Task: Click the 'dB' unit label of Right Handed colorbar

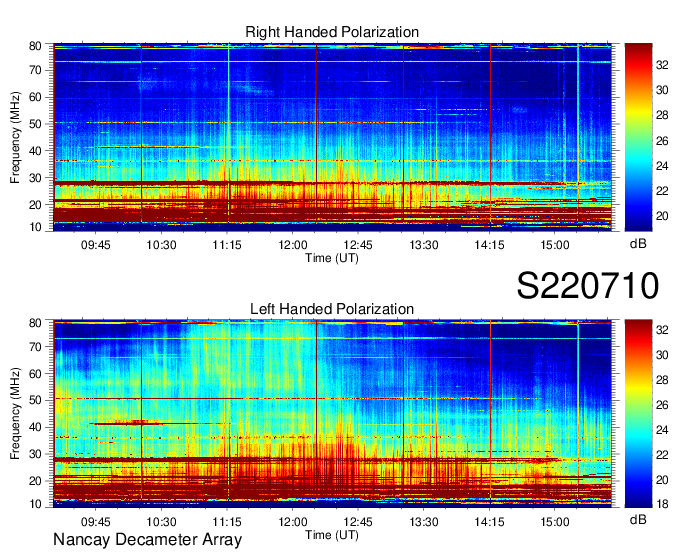Action: click(638, 244)
